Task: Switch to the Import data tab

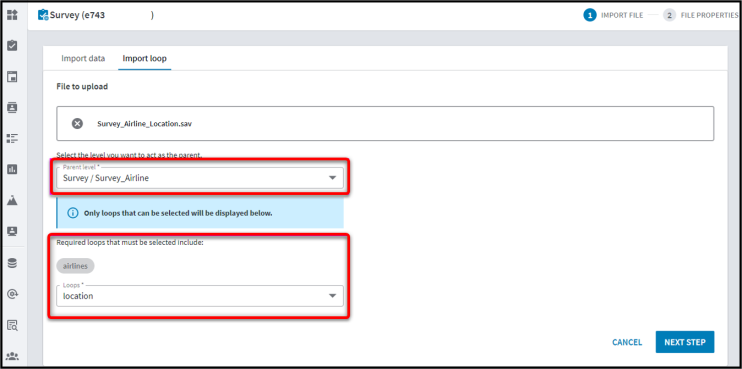Action: tap(83, 59)
